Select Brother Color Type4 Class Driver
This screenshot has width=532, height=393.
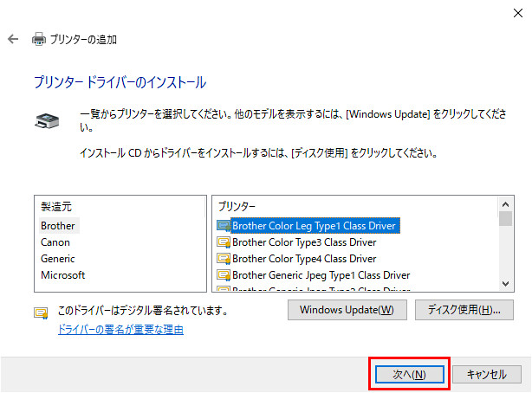click(304, 259)
